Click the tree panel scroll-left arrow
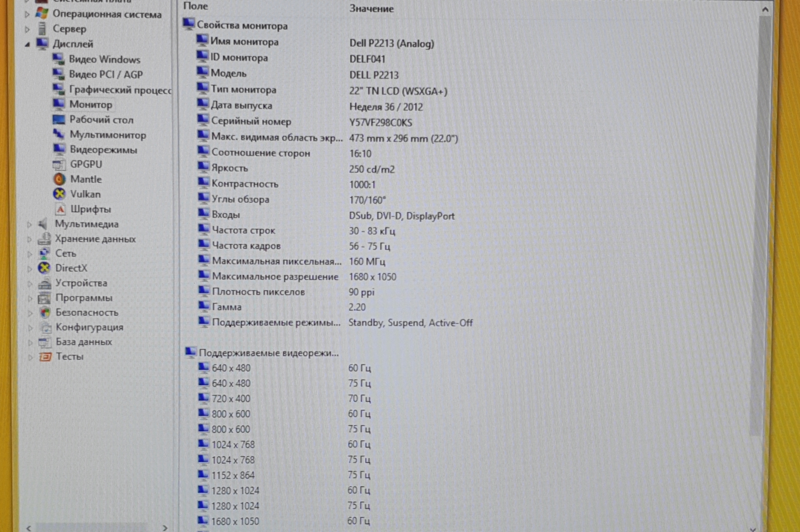This screenshot has width=800, height=532. (29, 528)
